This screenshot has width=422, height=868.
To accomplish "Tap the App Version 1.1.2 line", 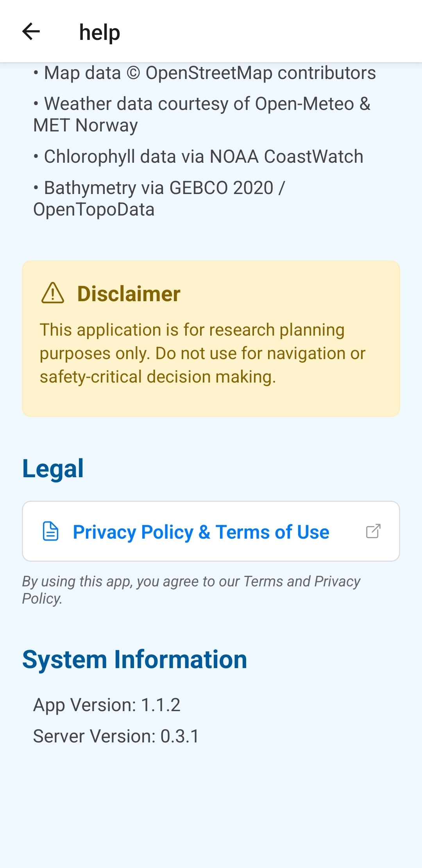I will [x=107, y=705].
